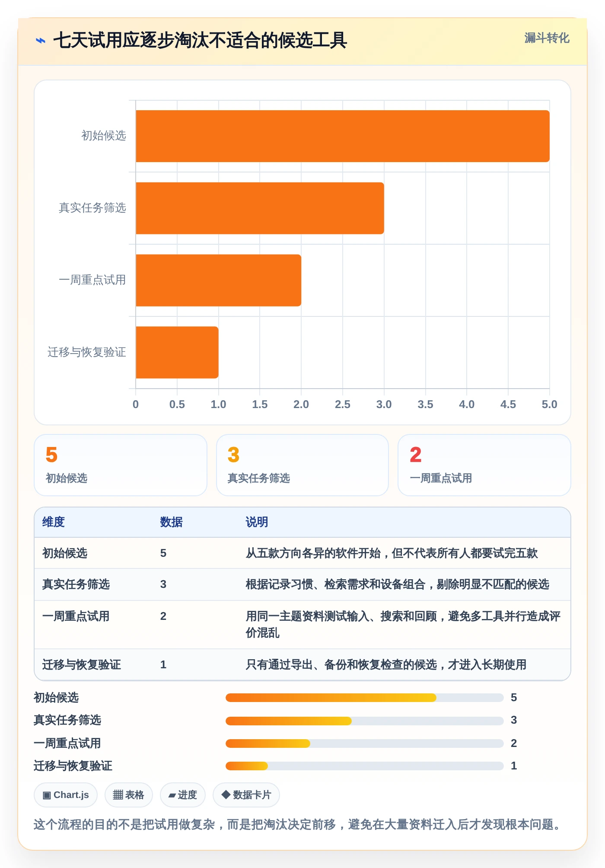Click the title 七天试用应逐步淘汰不适合的候选工具
Screen dimensions: 605x868
200,41
